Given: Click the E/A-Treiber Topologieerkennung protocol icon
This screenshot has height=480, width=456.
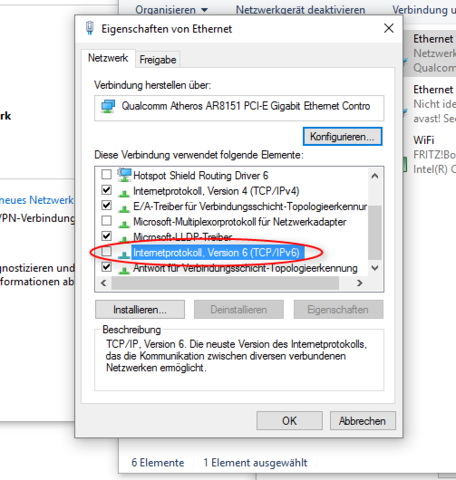Looking at the screenshot, I should tap(124, 208).
